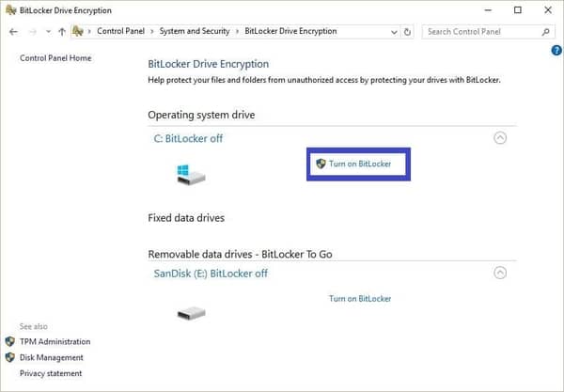
Task: Select the SanDisk removable drive icon
Action: 192,313
